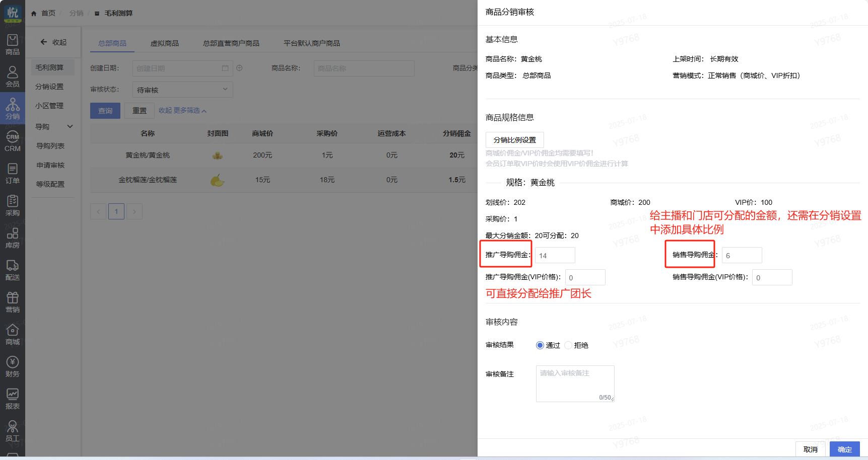
Task: Click the CRM sidebar icon
Action: (x=13, y=141)
